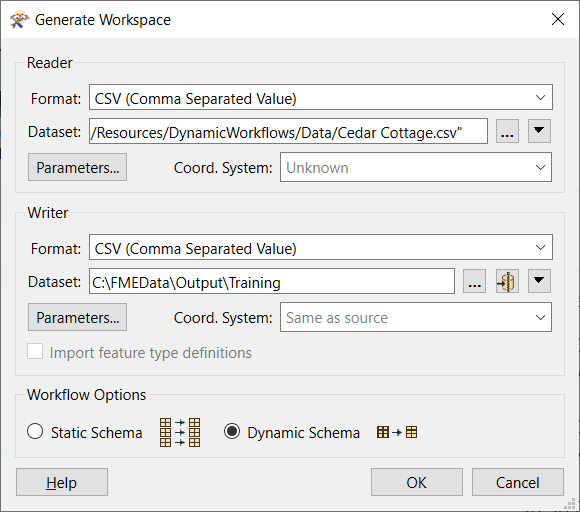Click the Static Schema tables icon

coord(180,432)
